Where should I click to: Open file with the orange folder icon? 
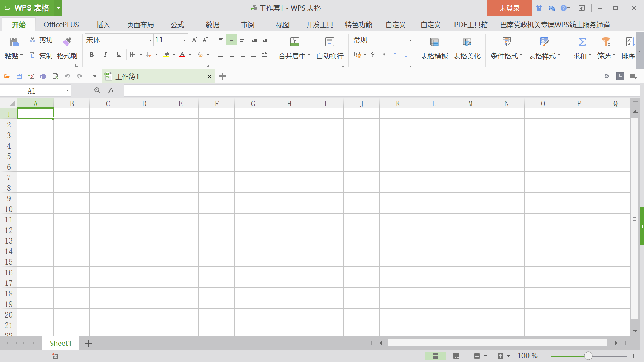(7, 76)
